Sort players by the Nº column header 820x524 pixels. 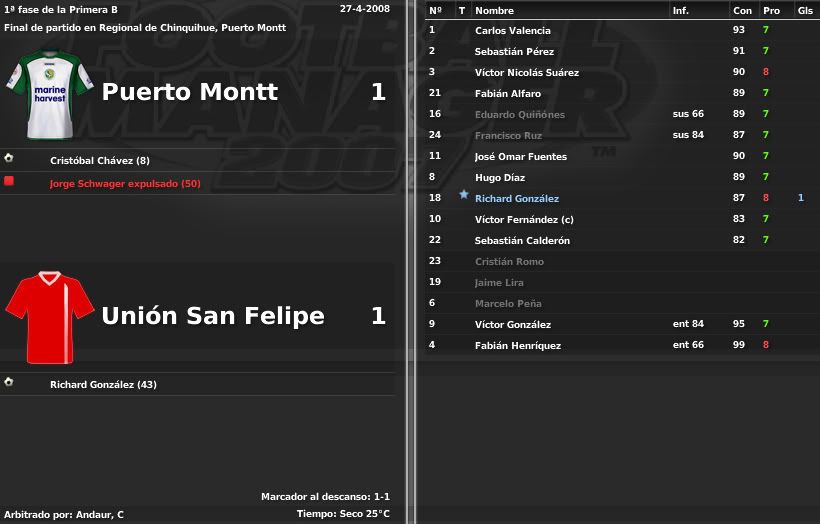435,10
